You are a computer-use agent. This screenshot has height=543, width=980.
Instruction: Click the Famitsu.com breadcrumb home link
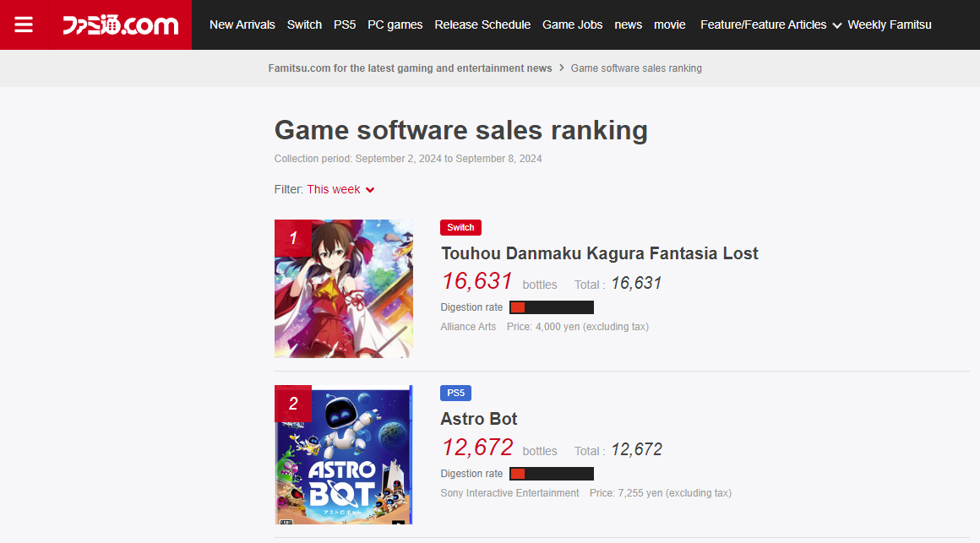coord(410,68)
